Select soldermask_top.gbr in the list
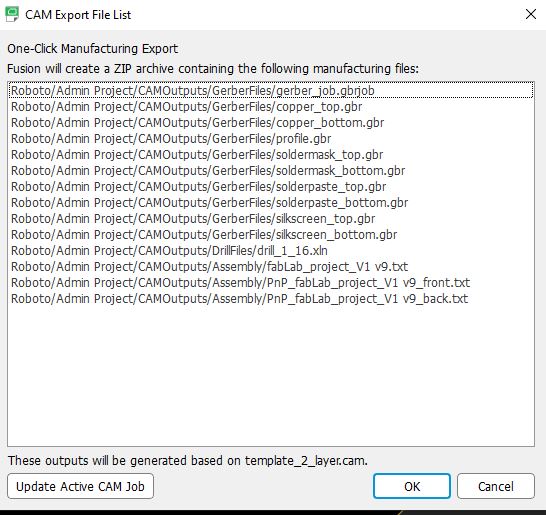The width and height of the screenshot is (546, 515). (x=271, y=155)
